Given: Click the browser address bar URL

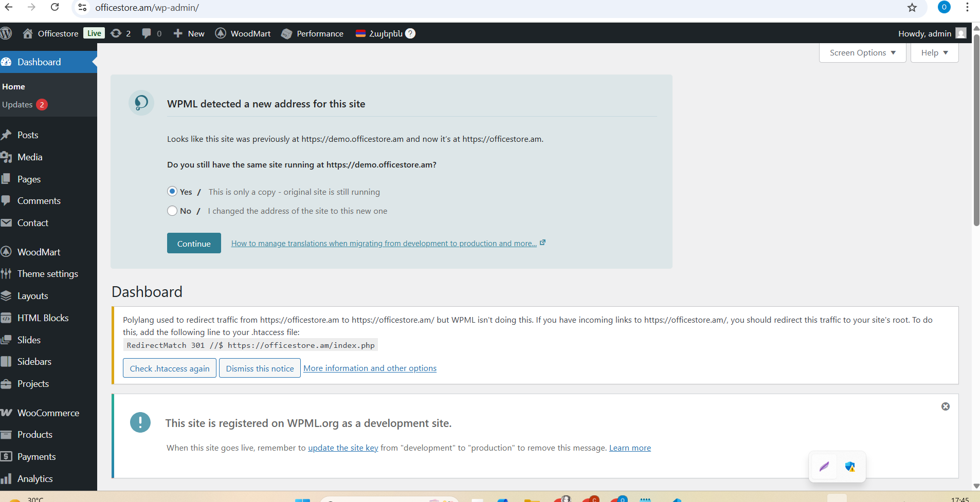Looking at the screenshot, I should tap(147, 8).
